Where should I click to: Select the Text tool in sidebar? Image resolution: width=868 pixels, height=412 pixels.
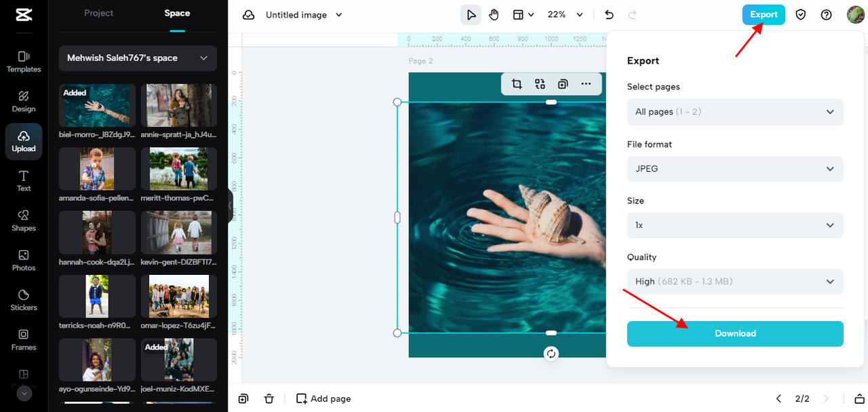24,181
